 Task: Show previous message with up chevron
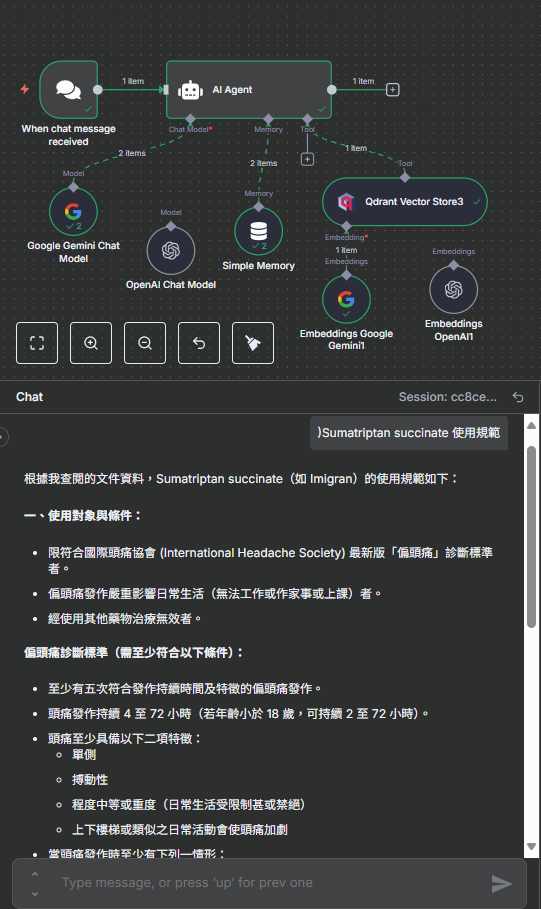click(35, 874)
